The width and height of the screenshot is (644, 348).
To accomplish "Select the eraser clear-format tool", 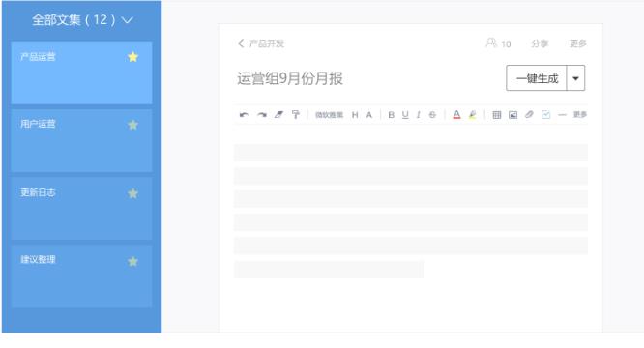I will pos(278,114).
